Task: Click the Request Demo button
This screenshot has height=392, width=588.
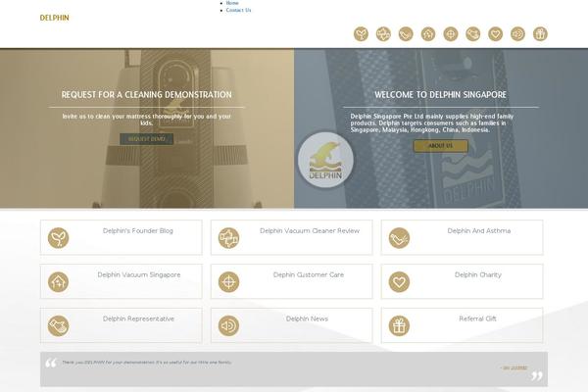Action: click(x=147, y=139)
